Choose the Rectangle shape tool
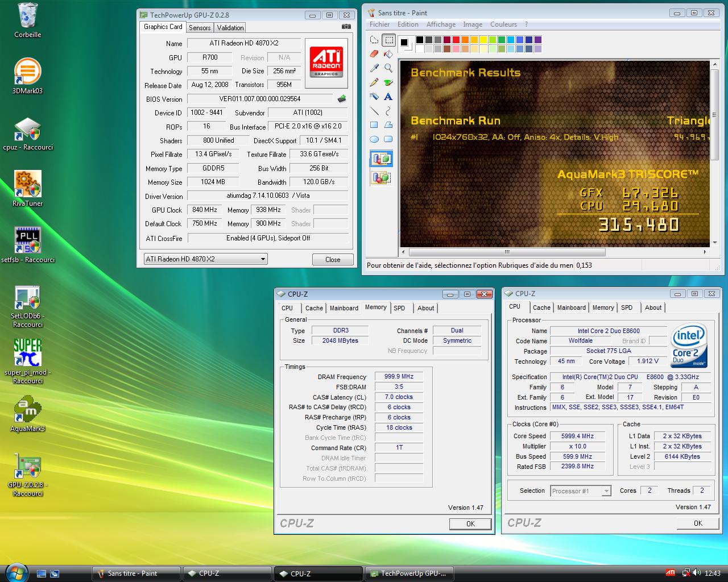The height and width of the screenshot is (582, 728). tap(374, 124)
